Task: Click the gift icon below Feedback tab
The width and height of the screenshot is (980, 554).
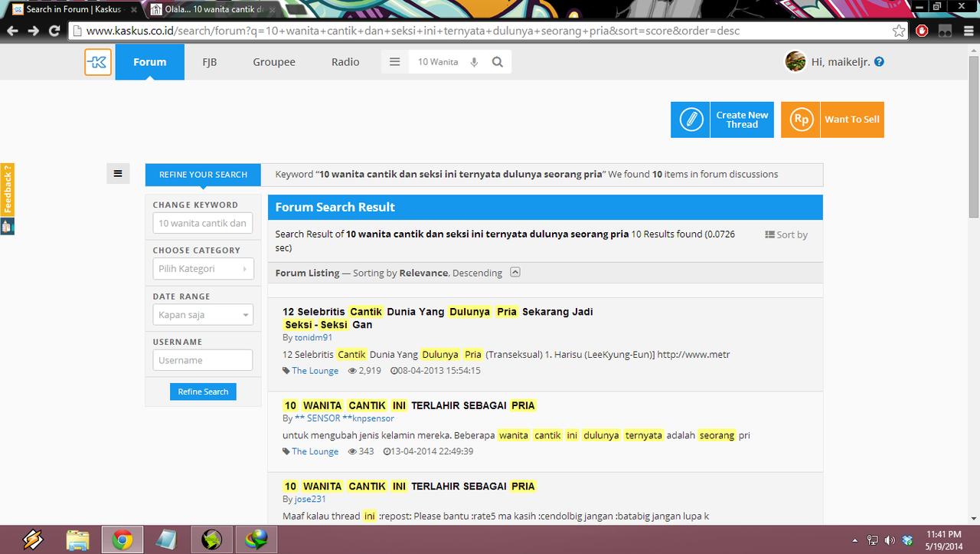Action: click(7, 226)
